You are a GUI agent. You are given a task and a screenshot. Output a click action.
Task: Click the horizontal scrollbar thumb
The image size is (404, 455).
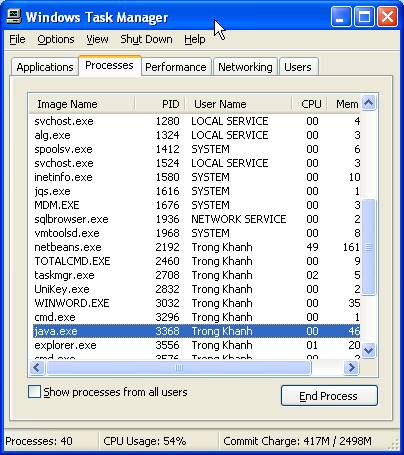(179, 368)
